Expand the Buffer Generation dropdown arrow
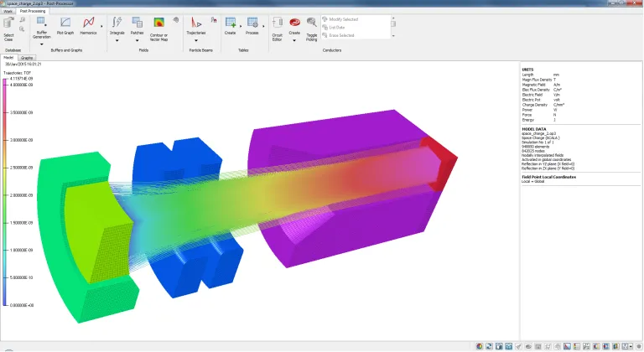Screen dimensions: 644x352 tap(42, 44)
